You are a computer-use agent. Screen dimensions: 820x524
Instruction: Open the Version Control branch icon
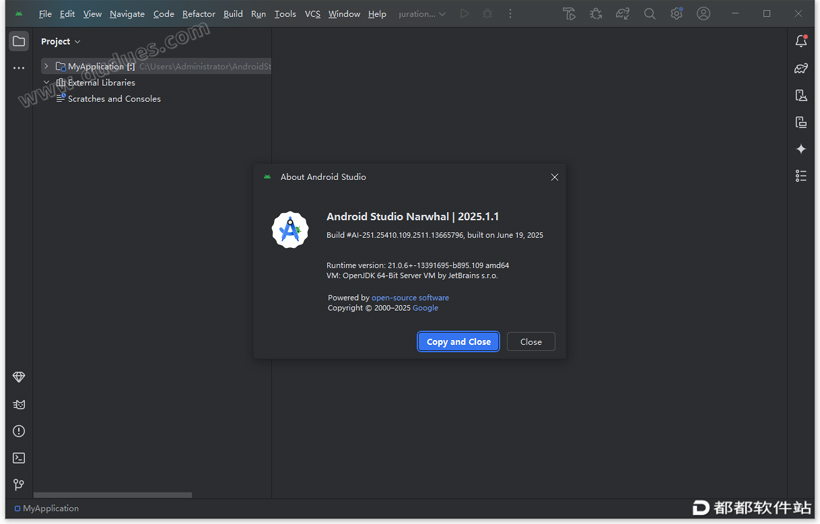(19, 485)
